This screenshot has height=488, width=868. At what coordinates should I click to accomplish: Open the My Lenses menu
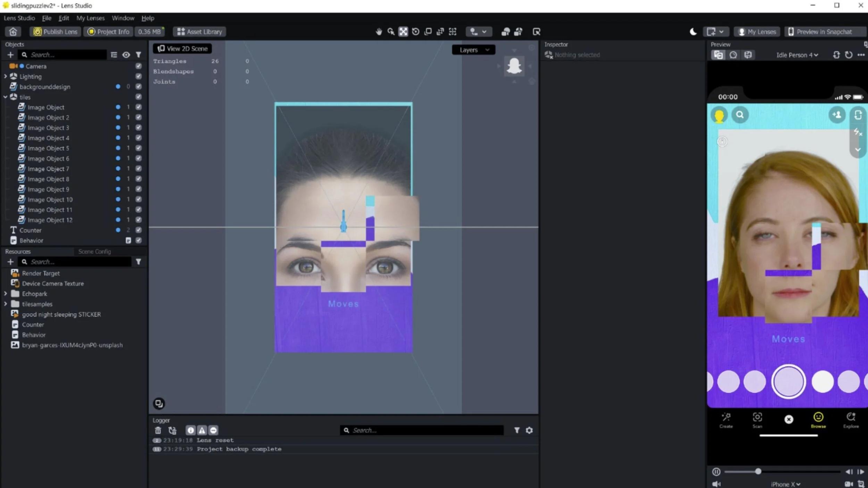pos(90,18)
